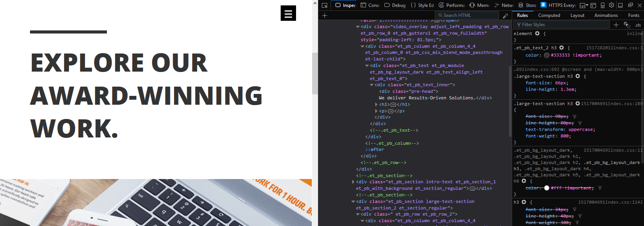Click the webpage scrollbar up arrow
The width and height of the screenshot is (644, 226).
(315, 3)
